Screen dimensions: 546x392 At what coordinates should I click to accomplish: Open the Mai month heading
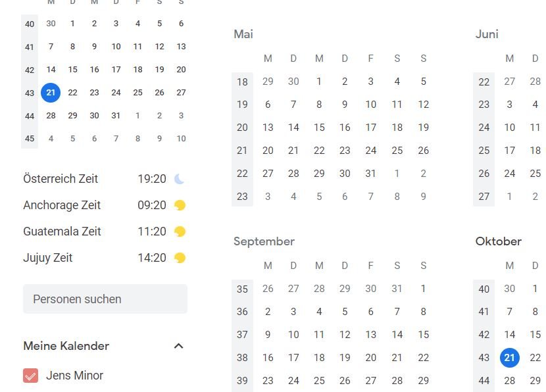[x=243, y=34]
